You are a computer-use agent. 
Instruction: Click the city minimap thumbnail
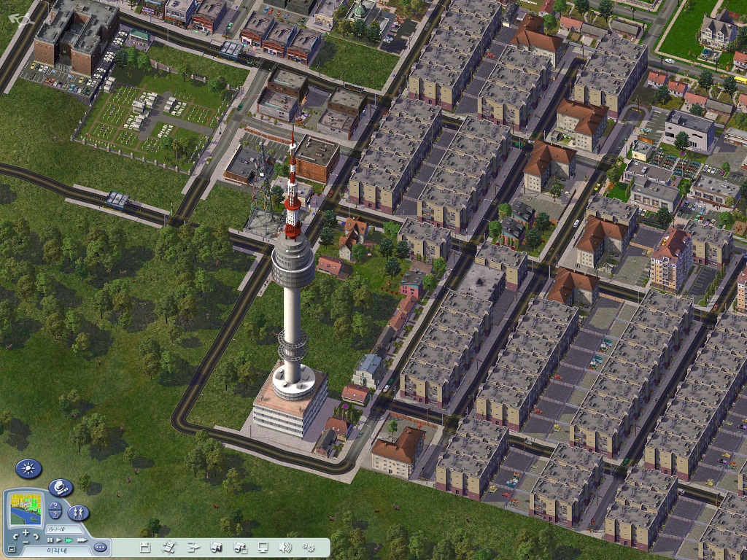pyautogui.click(x=27, y=508)
